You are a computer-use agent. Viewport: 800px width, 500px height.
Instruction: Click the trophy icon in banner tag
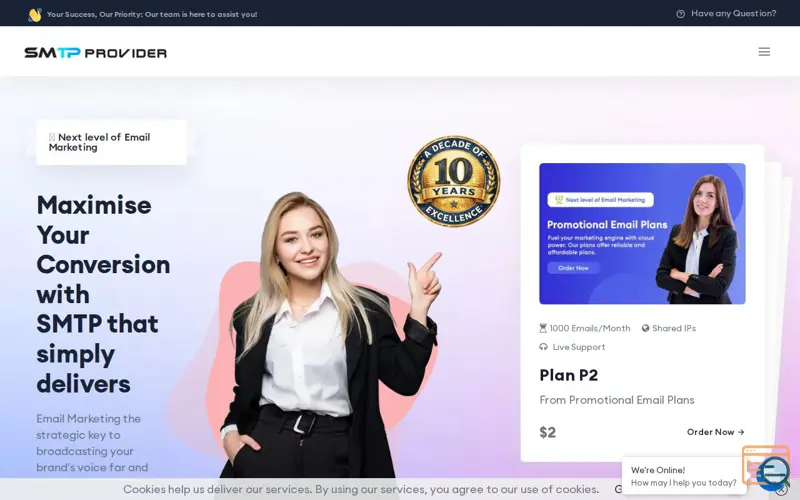pyautogui.click(x=559, y=199)
